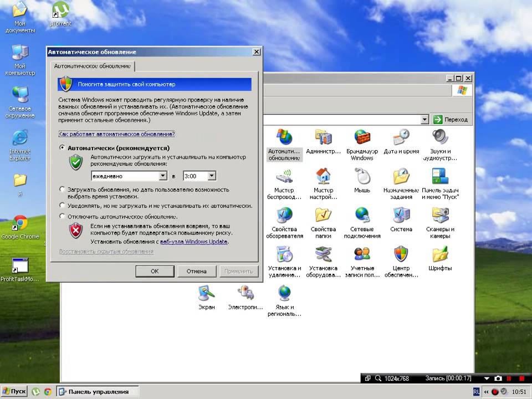Open Automatic Updates icon in Control Panel
This screenshot has width=532, height=399.
tap(284, 145)
